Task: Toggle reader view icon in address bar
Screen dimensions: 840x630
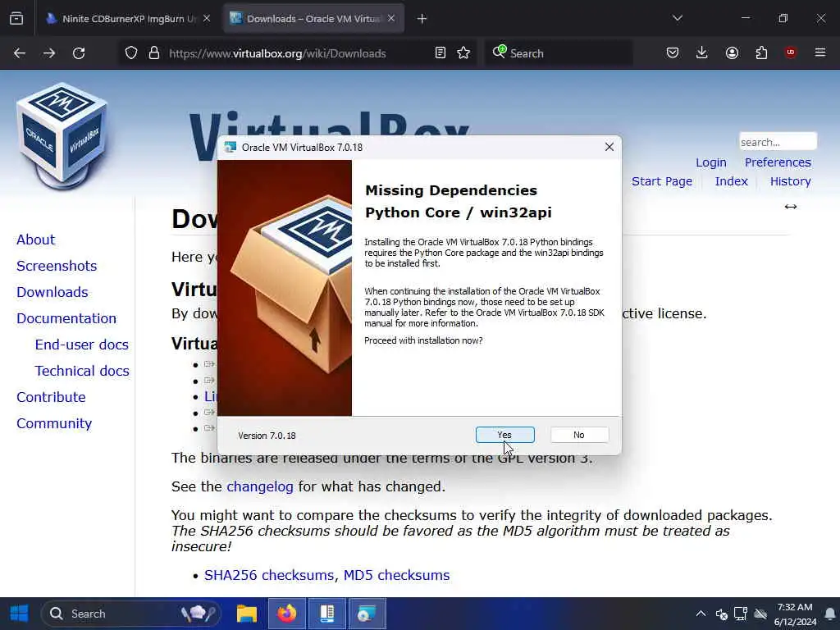Action: [441, 53]
